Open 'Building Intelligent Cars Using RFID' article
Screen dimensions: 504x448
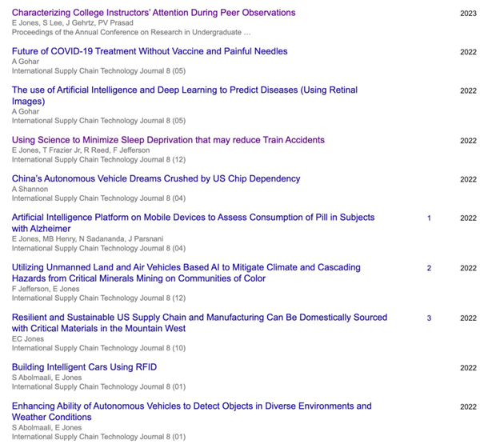coord(84,367)
